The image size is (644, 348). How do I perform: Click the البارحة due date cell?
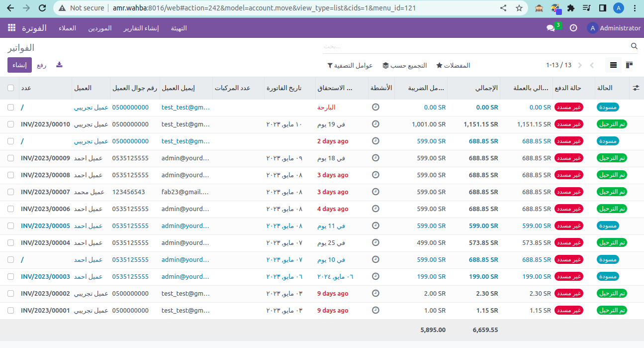327,107
